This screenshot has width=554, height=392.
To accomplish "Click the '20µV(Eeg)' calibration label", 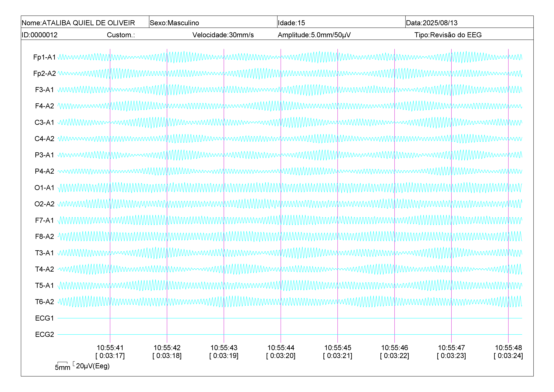I will (x=93, y=366).
